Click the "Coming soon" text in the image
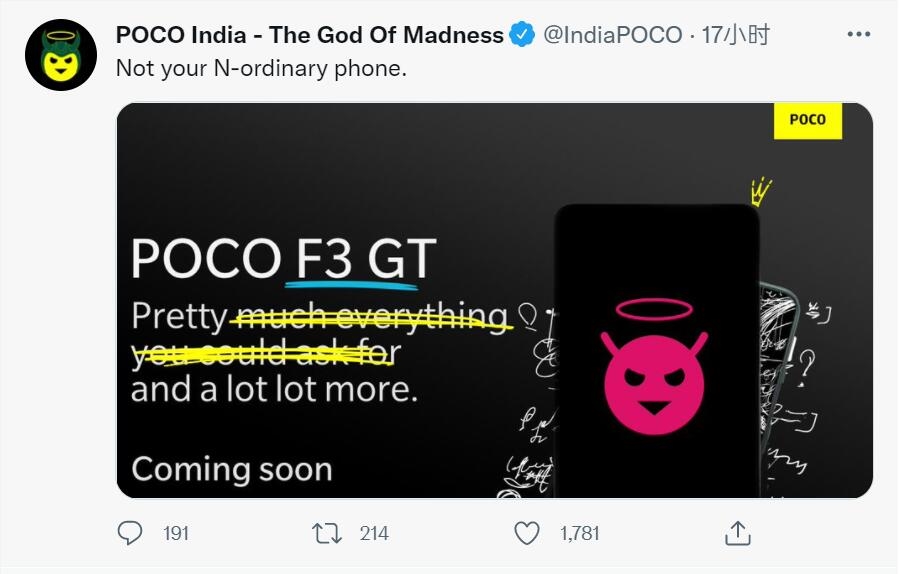The image size is (899, 574). pos(231,469)
